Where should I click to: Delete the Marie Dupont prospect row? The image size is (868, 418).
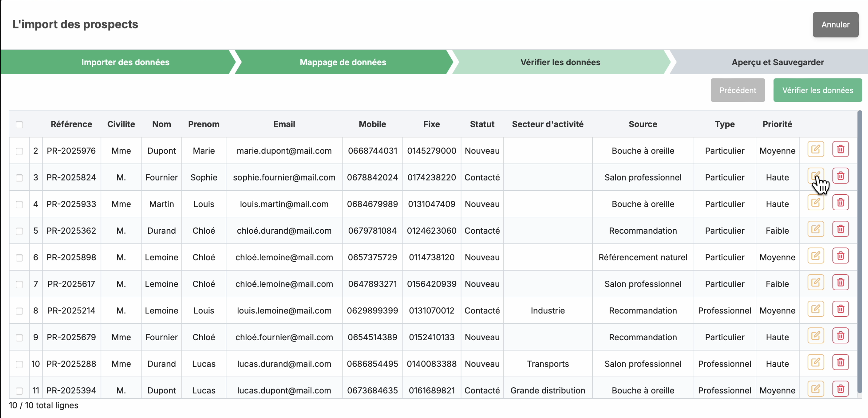(x=840, y=149)
